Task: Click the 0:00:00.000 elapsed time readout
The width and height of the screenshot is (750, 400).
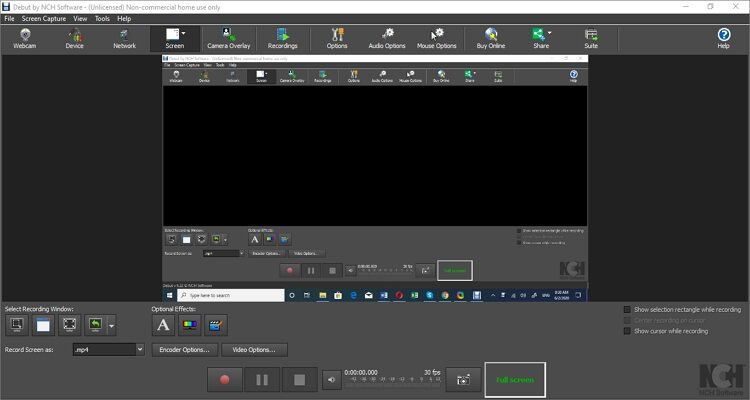Action: [361, 372]
